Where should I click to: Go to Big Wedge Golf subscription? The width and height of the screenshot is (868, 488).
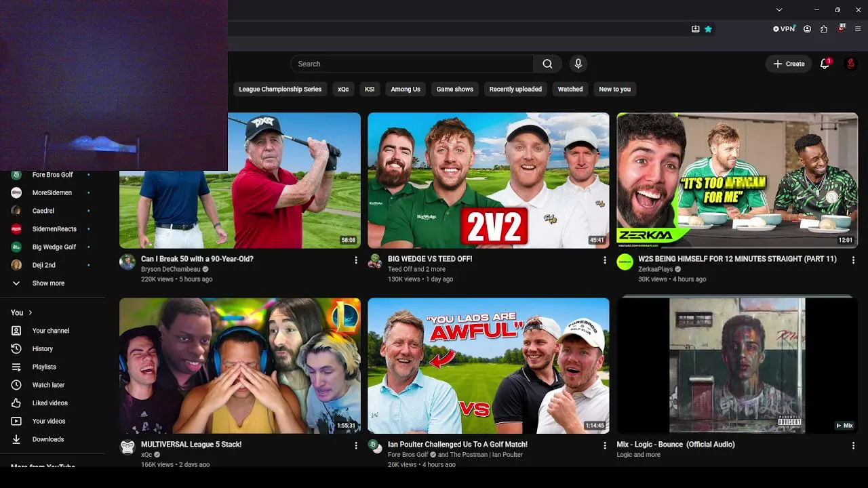(53, 247)
